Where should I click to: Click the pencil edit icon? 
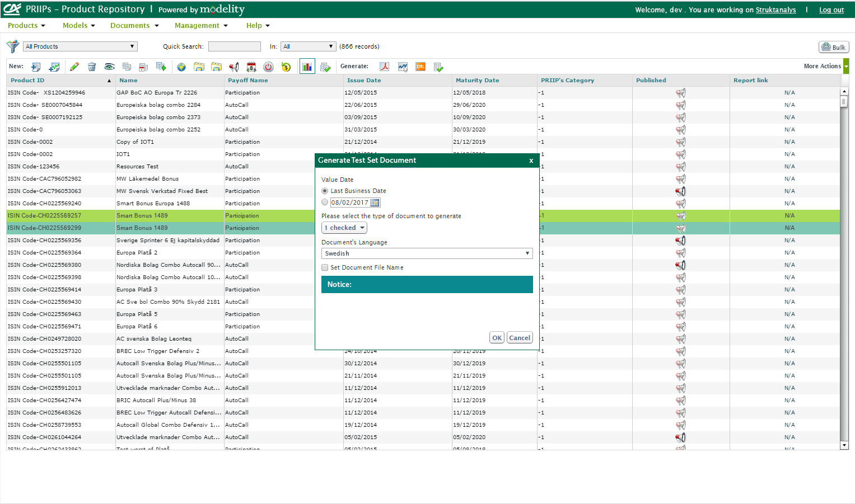tap(74, 67)
